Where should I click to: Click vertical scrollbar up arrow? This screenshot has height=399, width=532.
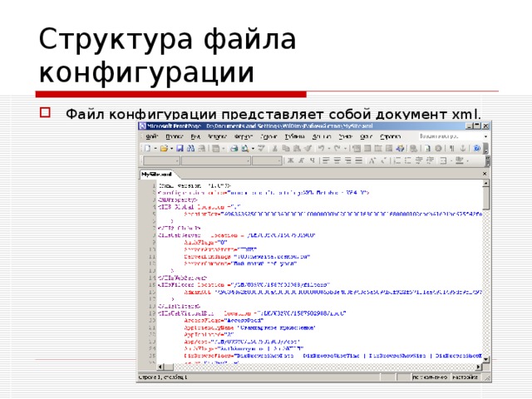point(485,183)
